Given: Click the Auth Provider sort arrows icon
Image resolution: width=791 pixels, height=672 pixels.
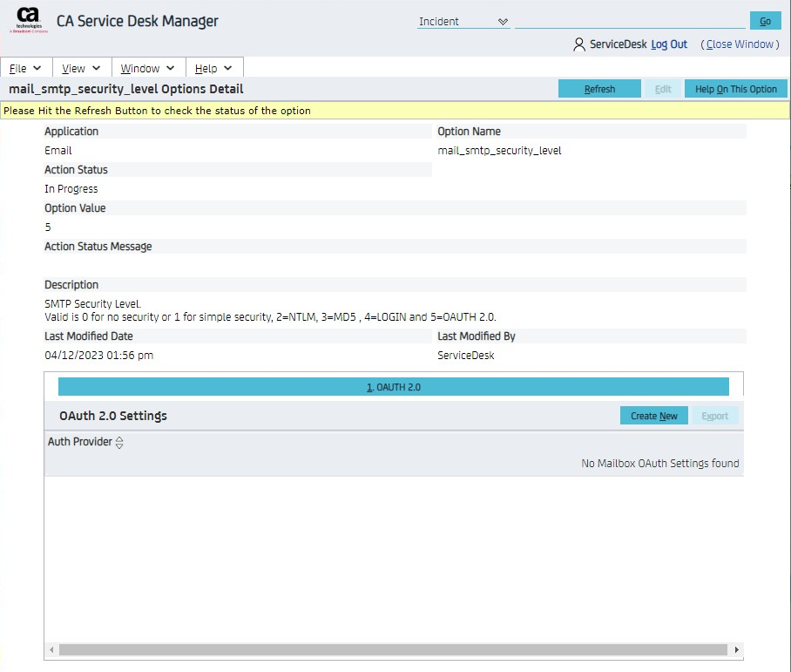Looking at the screenshot, I should [x=119, y=443].
